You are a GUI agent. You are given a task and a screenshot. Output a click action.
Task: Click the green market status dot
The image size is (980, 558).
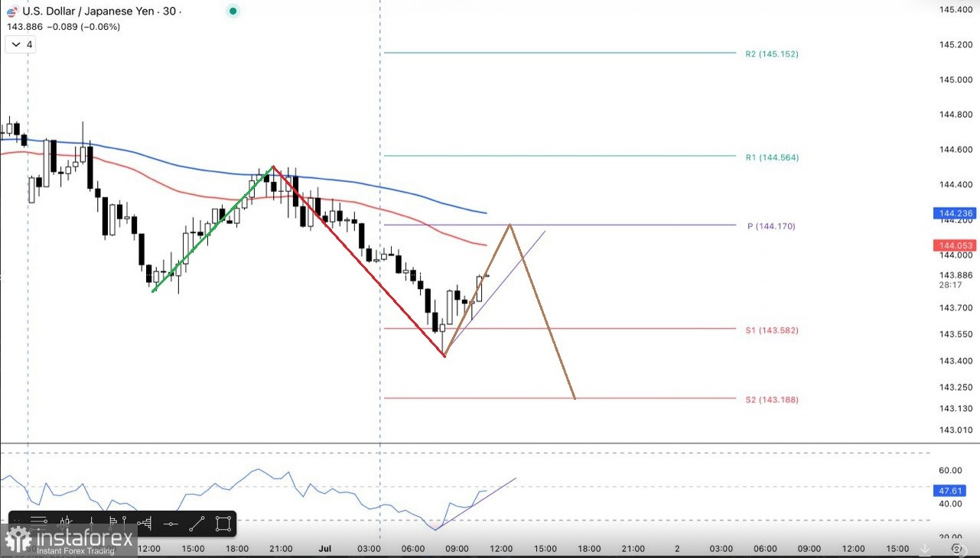[233, 11]
